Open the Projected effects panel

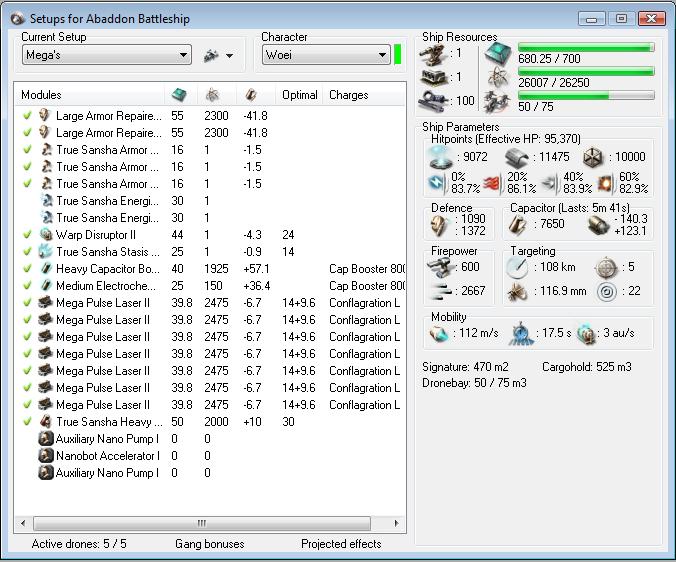point(341,544)
